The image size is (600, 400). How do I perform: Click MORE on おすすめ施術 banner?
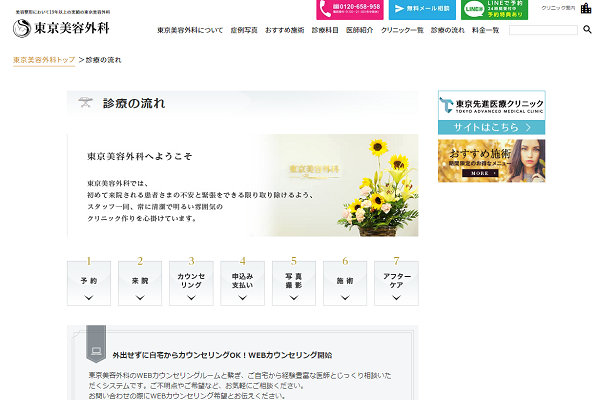(x=480, y=173)
